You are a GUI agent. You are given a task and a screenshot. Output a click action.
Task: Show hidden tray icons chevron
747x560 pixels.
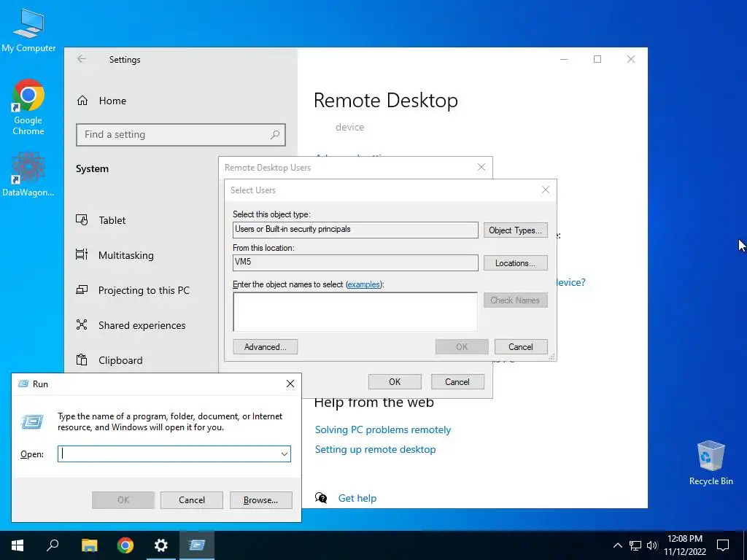tap(617, 545)
